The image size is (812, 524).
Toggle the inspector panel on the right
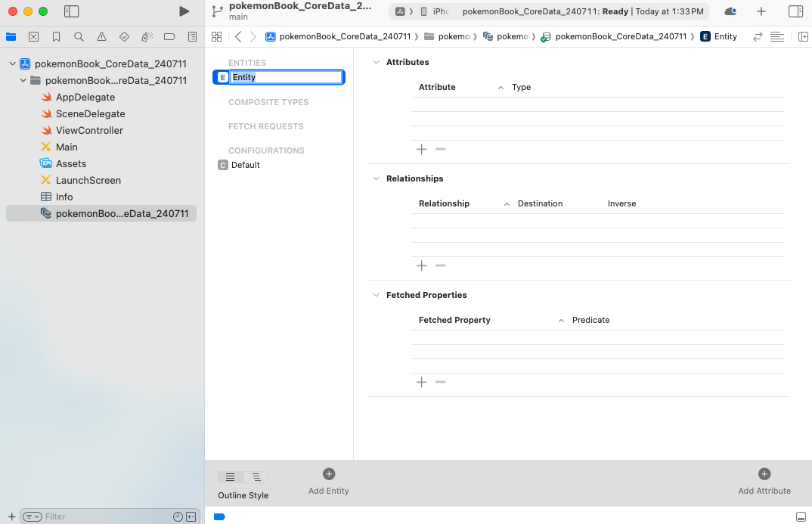(795, 11)
